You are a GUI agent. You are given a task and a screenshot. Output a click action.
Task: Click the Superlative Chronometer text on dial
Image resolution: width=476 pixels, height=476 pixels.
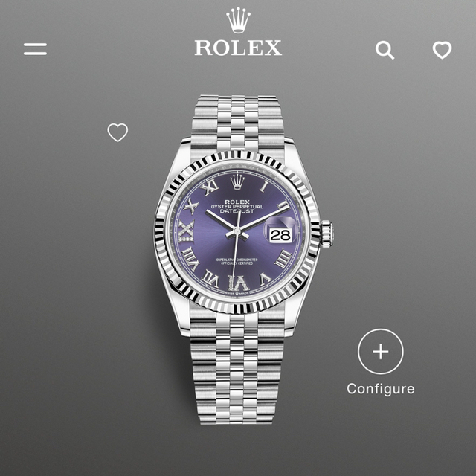point(237,261)
